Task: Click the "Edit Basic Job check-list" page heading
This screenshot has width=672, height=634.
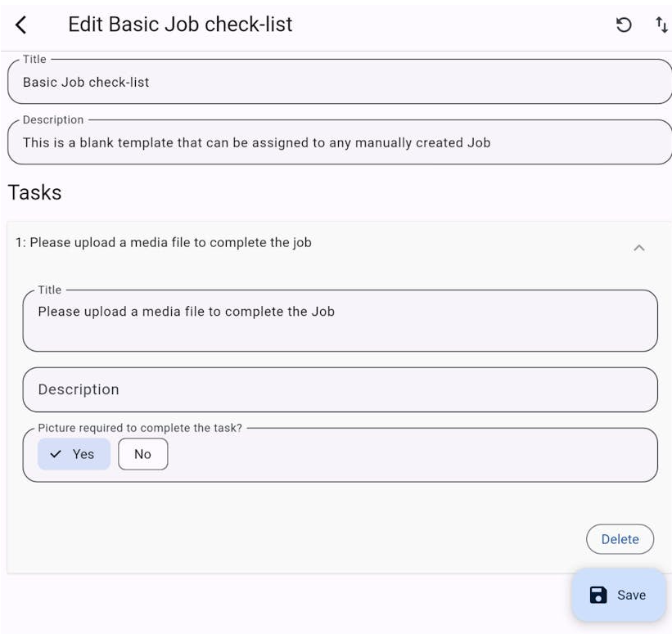Action: point(180,25)
